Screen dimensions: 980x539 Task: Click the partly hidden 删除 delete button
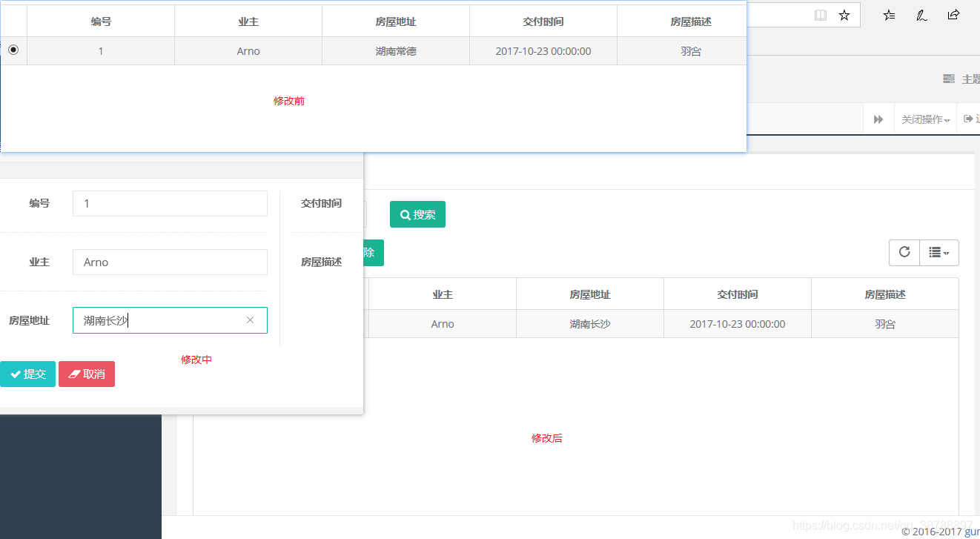click(x=373, y=253)
